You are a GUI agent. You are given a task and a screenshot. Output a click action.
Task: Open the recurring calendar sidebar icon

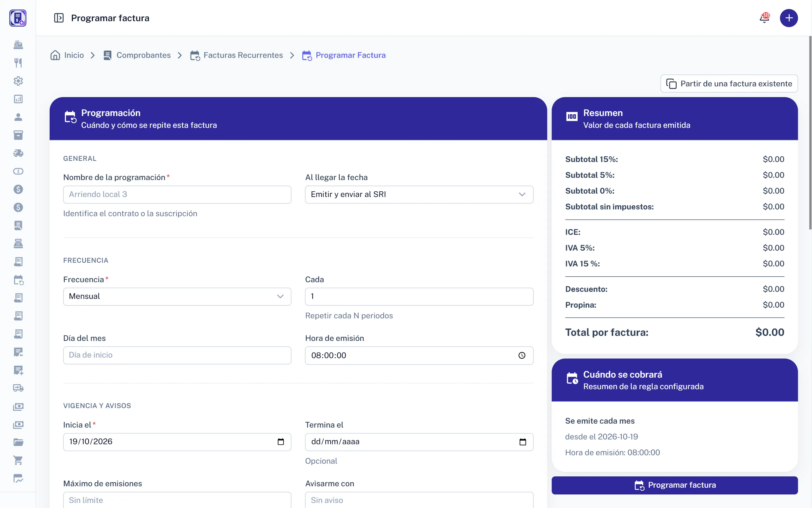pos(18,280)
